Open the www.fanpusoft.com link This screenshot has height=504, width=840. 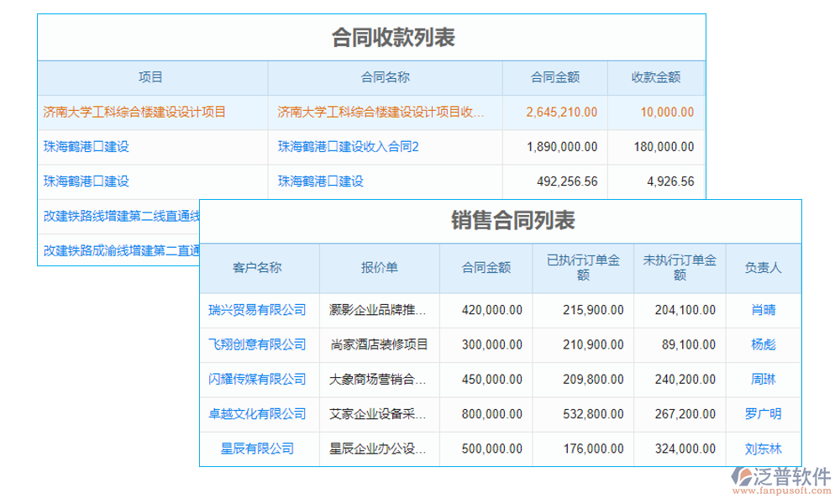781,489
